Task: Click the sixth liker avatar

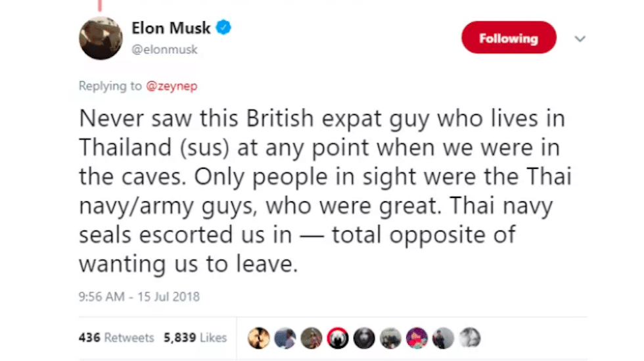Action: 390,338
